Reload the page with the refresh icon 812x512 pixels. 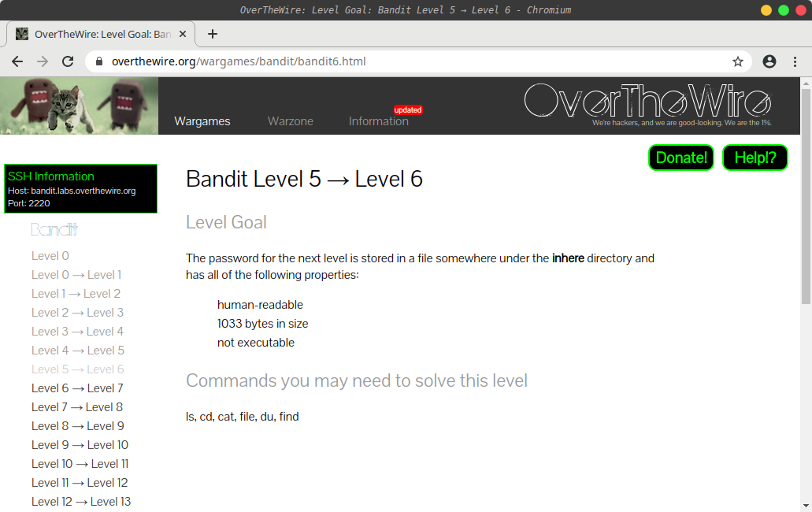click(x=68, y=61)
